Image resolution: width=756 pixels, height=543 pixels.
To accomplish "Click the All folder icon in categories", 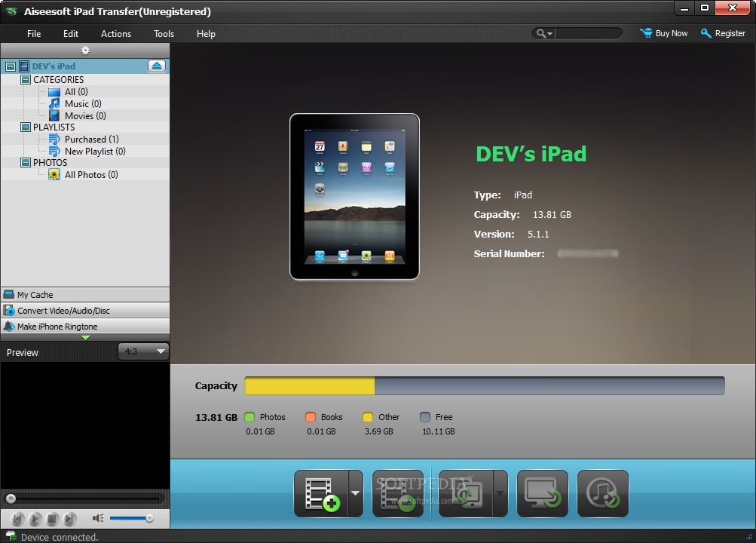I will coord(54,91).
